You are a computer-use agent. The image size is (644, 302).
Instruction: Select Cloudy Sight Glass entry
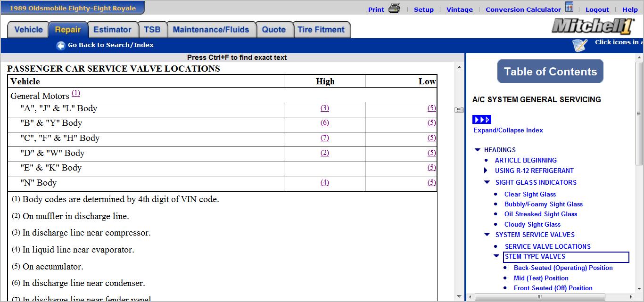point(532,224)
